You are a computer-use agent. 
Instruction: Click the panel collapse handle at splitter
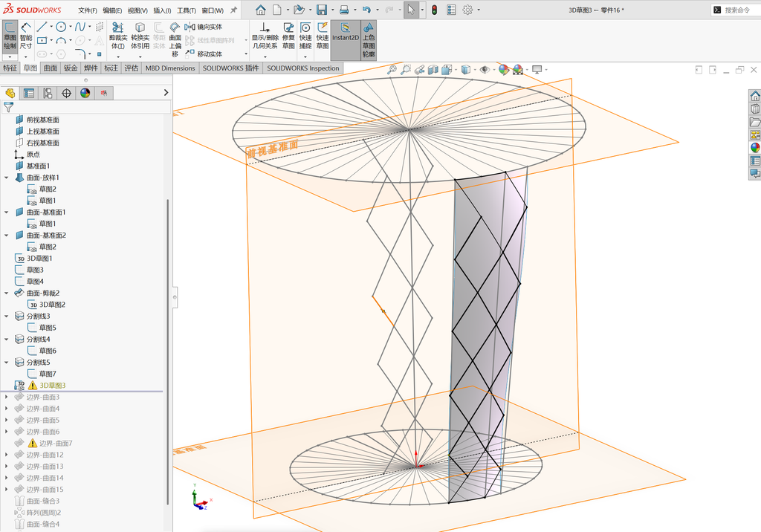pos(175,296)
